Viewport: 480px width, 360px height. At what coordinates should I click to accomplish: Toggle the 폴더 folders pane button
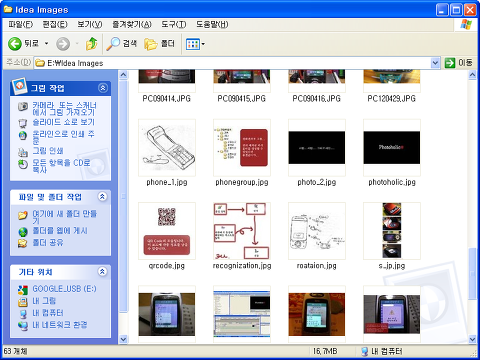(x=159, y=44)
